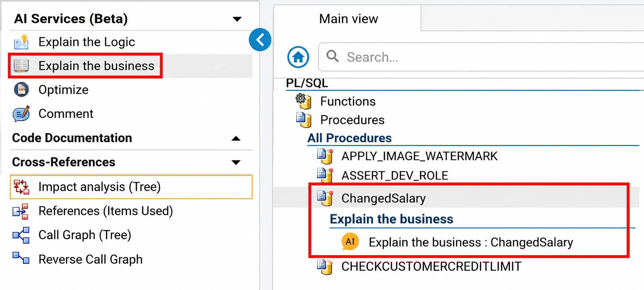The width and height of the screenshot is (644, 290).
Task: Click the Comment pencil bubble icon
Action: [x=21, y=114]
